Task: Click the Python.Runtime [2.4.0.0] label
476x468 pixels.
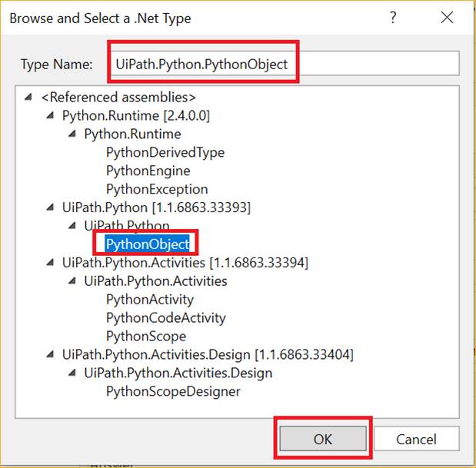Action: tap(136, 115)
